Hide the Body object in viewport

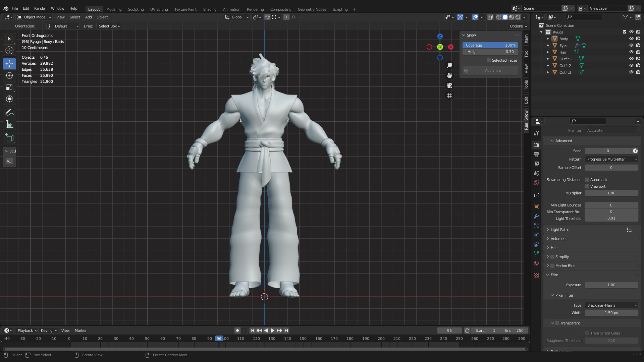click(631, 39)
